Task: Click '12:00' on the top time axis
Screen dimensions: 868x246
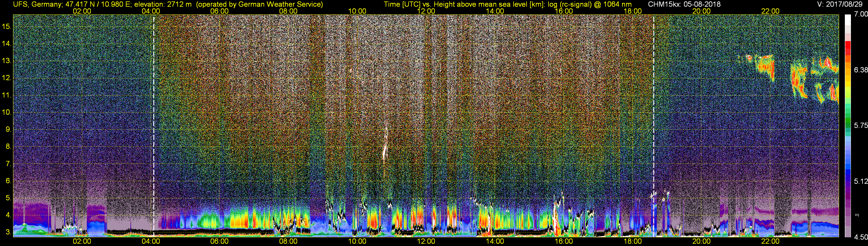Action: pyautogui.click(x=426, y=11)
